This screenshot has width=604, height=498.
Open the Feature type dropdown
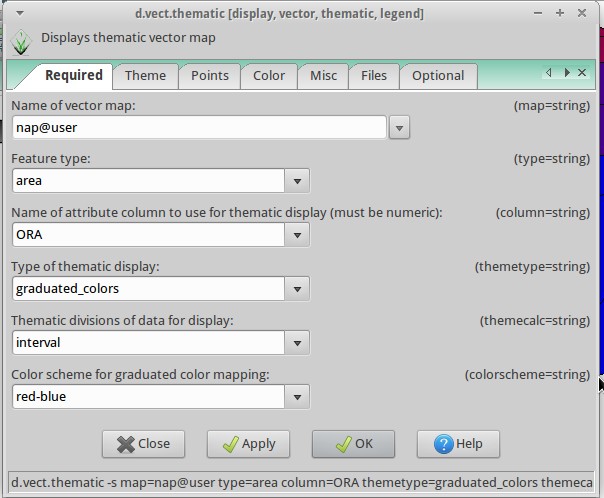point(297,181)
